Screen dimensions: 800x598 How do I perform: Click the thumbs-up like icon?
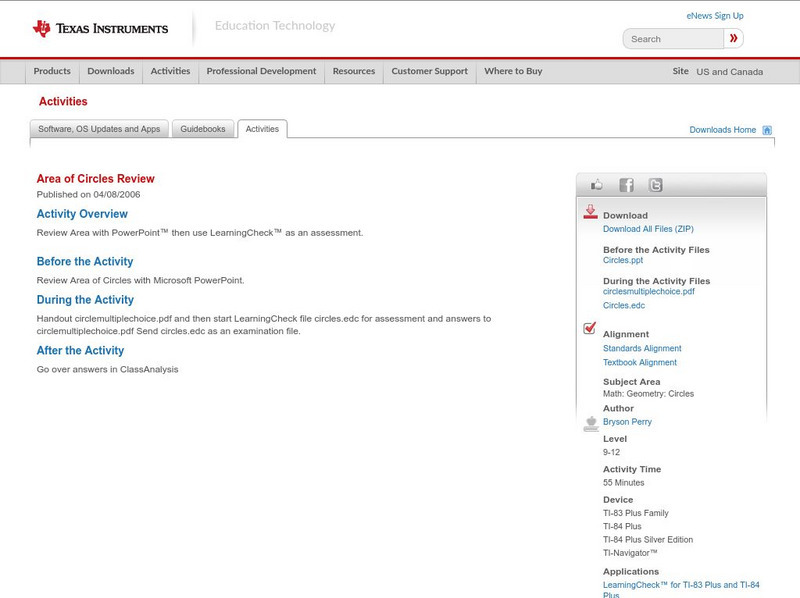click(597, 185)
